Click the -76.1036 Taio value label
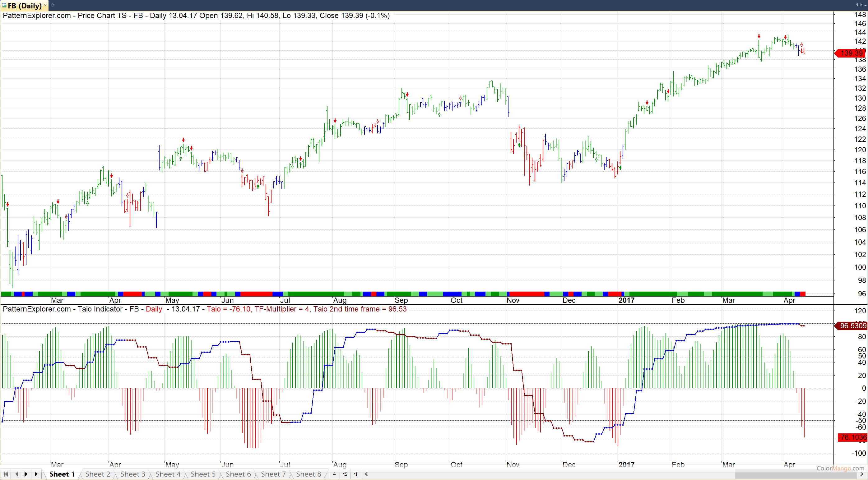 (852, 437)
